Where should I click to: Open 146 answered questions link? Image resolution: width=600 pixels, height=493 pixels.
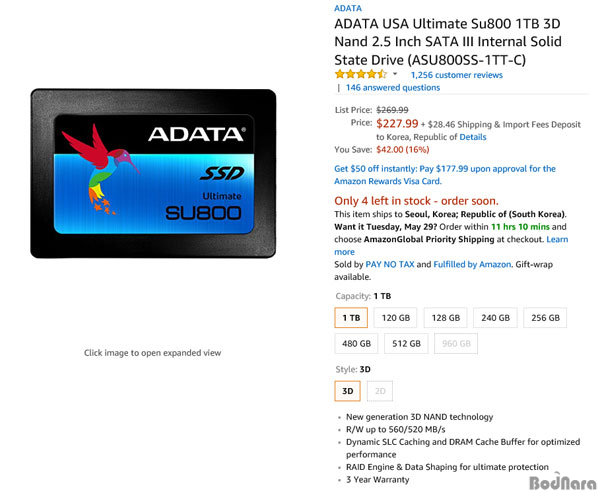coord(393,88)
